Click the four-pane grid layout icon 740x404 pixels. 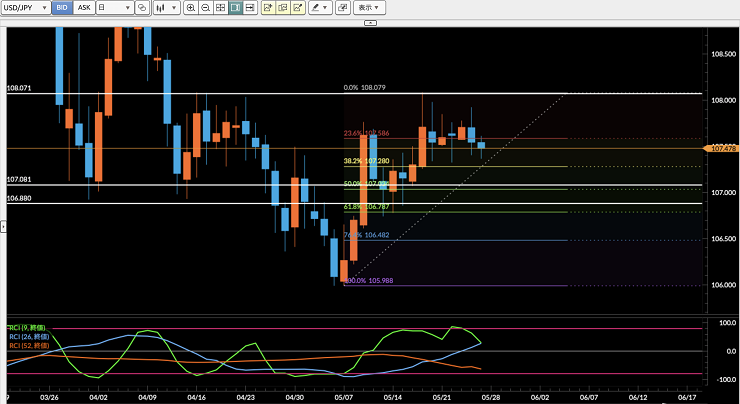click(x=220, y=8)
